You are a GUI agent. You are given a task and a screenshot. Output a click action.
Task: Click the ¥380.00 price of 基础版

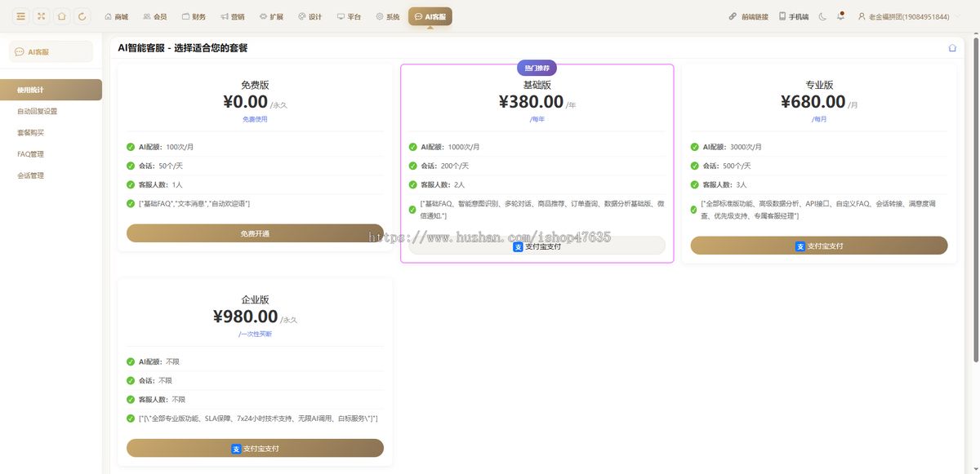(531, 102)
